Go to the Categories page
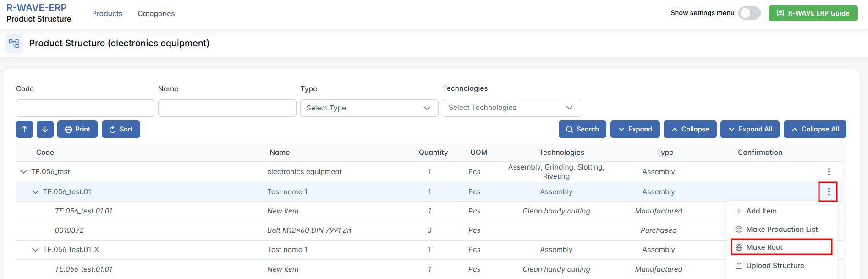Image resolution: width=868 pixels, height=279 pixels. [x=156, y=14]
